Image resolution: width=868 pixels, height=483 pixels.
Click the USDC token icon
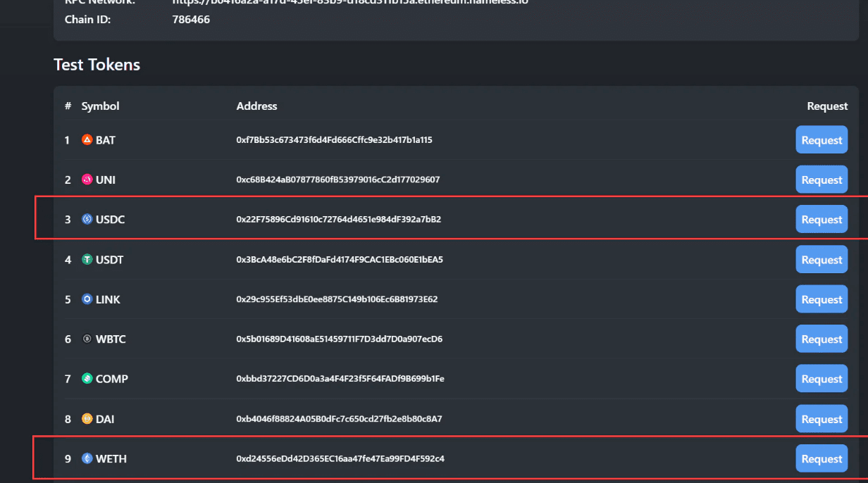point(85,219)
